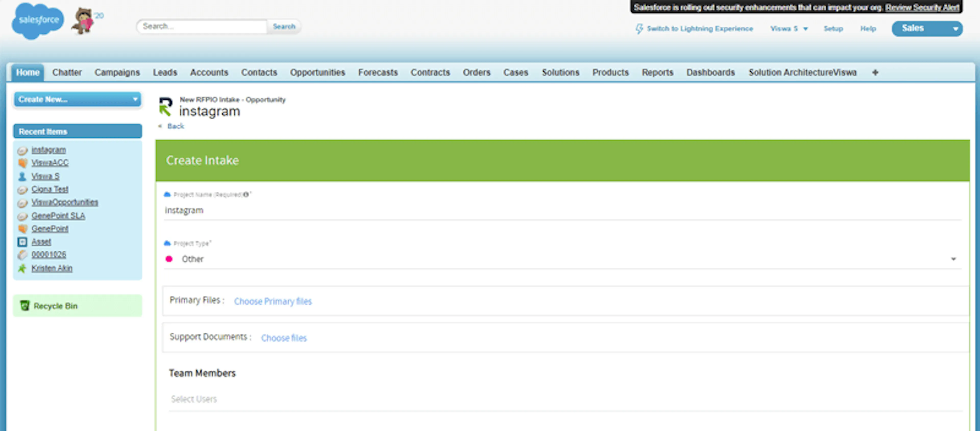Expand the Project Type dropdown arrow
The width and height of the screenshot is (980, 431).
(x=953, y=259)
